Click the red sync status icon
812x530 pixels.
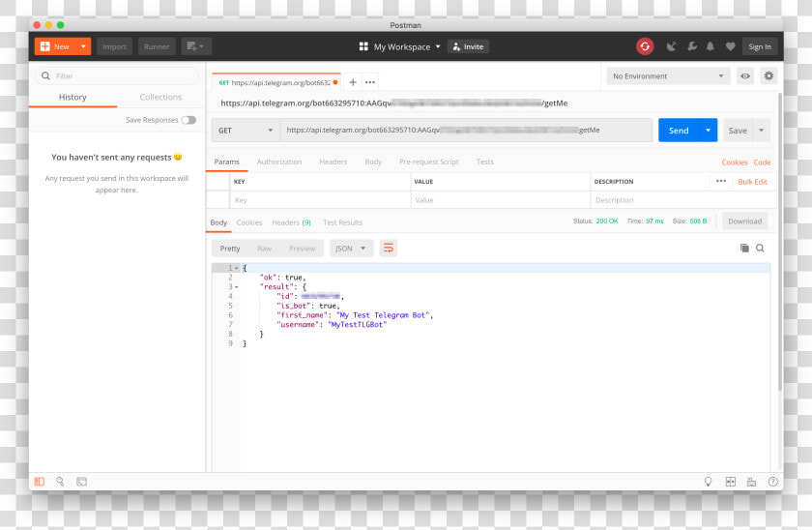coord(645,46)
